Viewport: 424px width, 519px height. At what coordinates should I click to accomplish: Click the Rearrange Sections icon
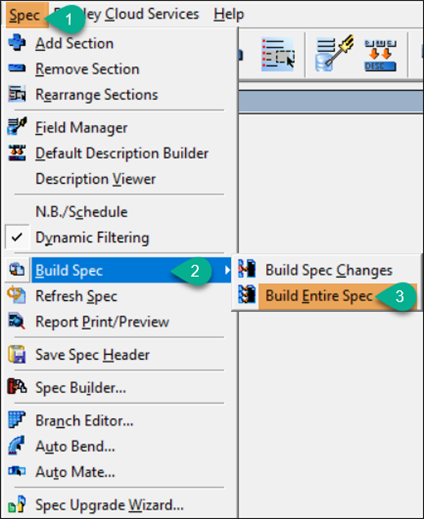[17, 94]
